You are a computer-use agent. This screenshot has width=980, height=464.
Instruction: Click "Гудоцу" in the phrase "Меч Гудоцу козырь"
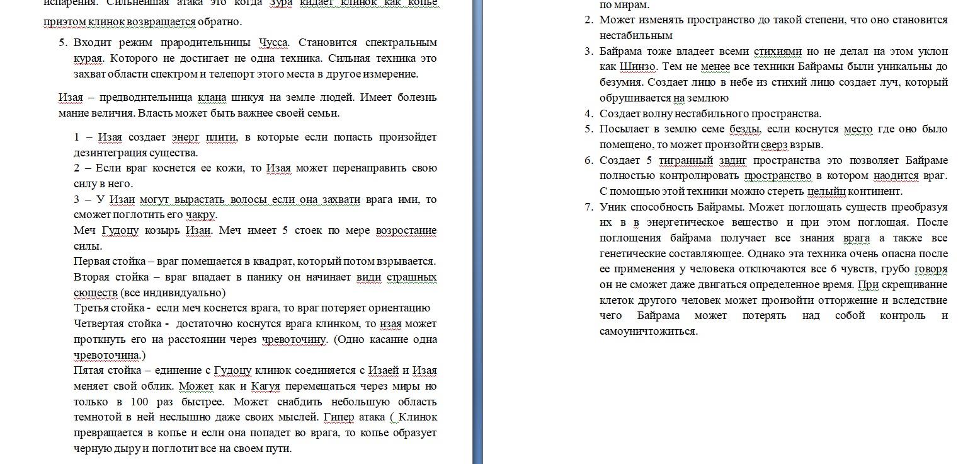pos(120,230)
